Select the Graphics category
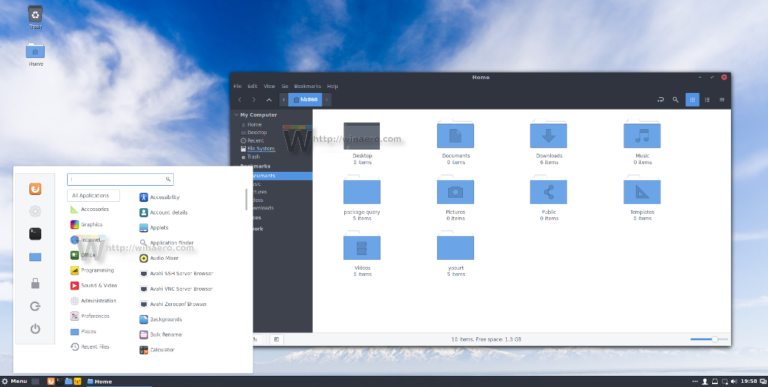The image size is (768, 387). (x=86, y=224)
